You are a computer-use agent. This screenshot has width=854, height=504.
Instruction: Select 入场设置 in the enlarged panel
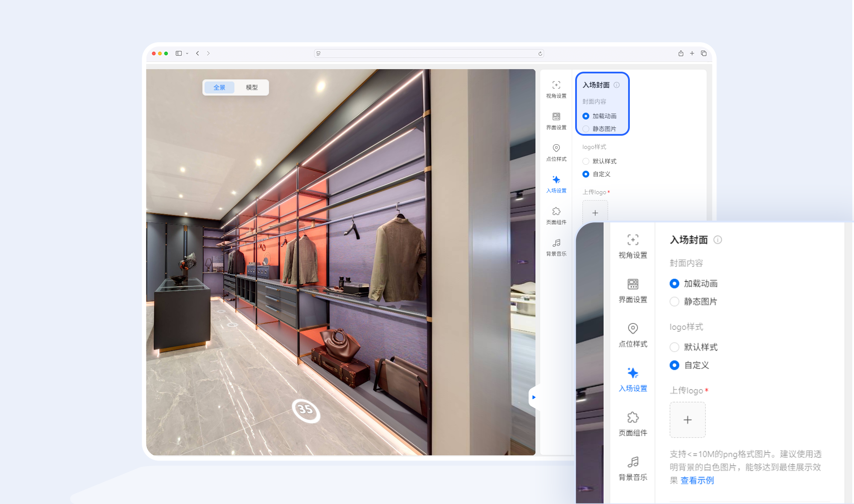633,380
